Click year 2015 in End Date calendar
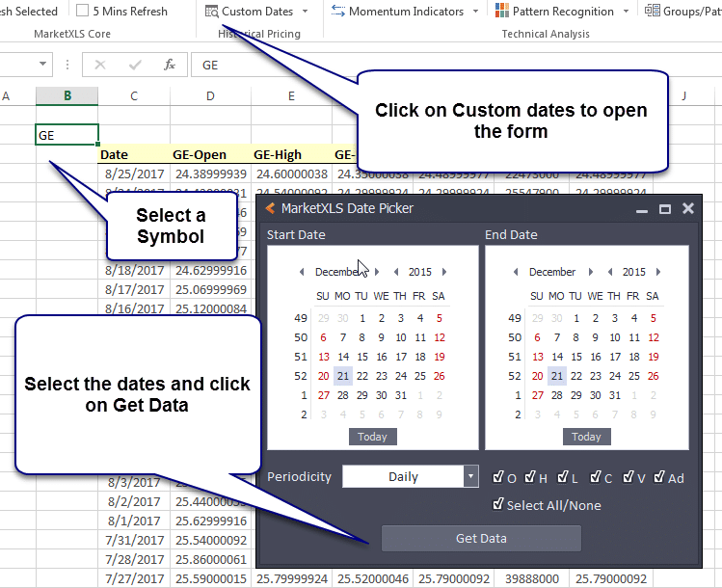Screen dimensions: 722x588 634,272
